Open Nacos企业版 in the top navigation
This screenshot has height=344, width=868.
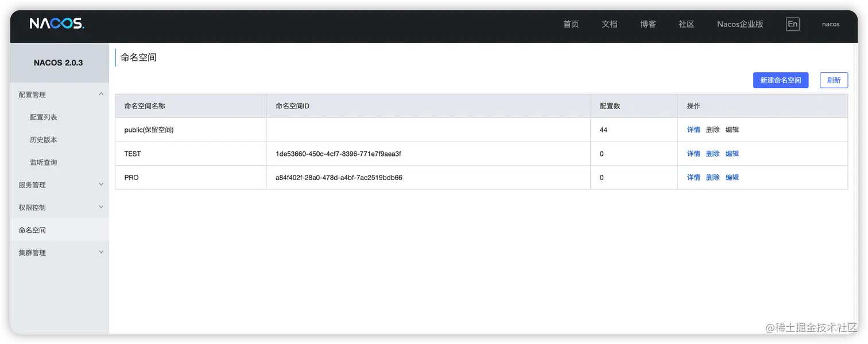tap(740, 24)
